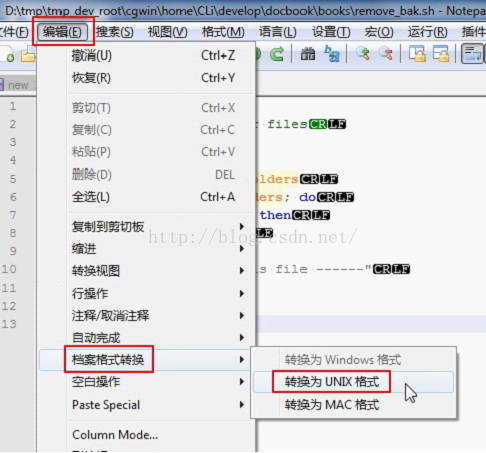Viewport: 486px width, 453px height.
Task: Enable synchronized horizontal scrolling lock icon
Action: [441, 54]
